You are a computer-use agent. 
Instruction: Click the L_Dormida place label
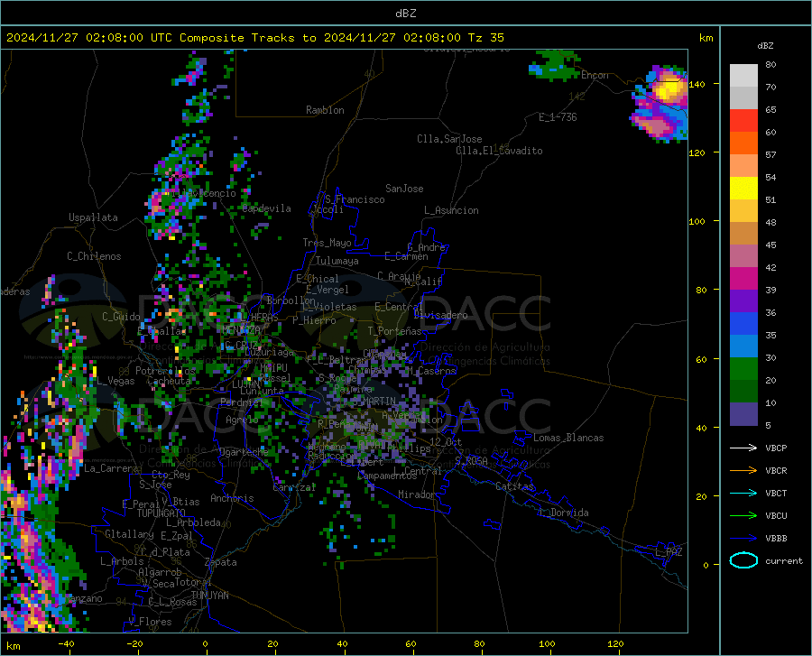(563, 513)
